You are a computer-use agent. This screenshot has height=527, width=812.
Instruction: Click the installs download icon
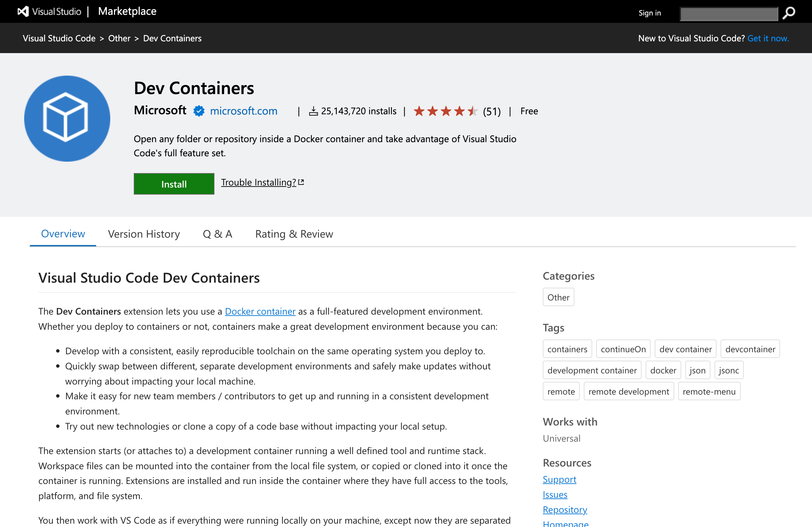pyautogui.click(x=313, y=111)
